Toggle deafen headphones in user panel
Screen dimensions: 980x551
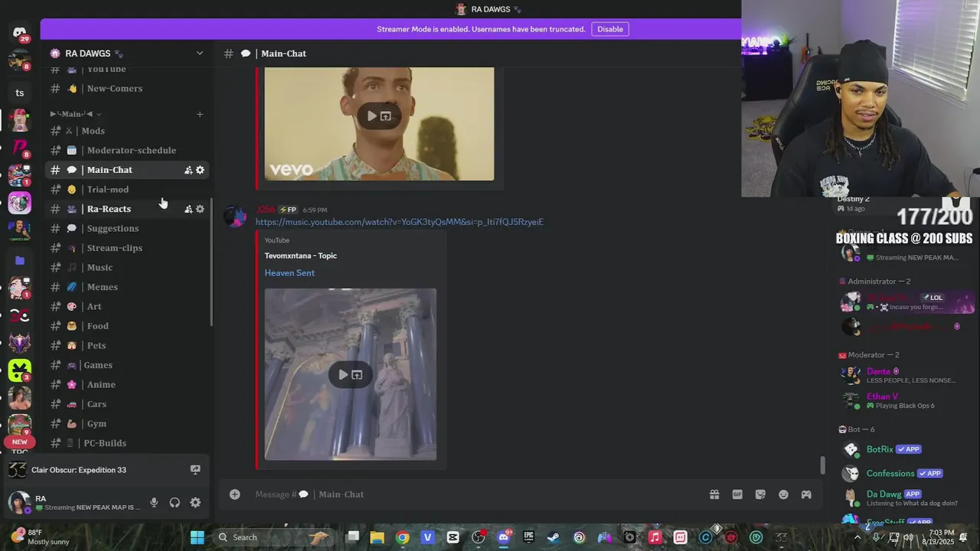(x=175, y=503)
